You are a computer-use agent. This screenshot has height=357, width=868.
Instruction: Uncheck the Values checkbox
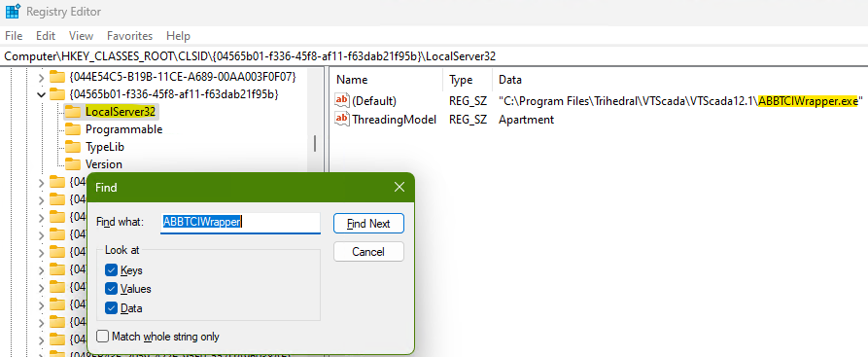(111, 289)
